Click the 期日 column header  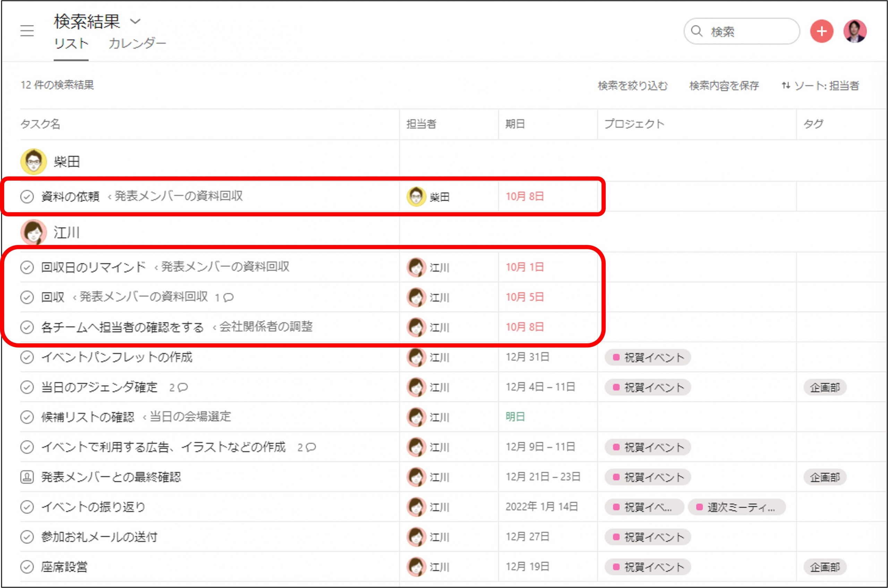coord(515,124)
